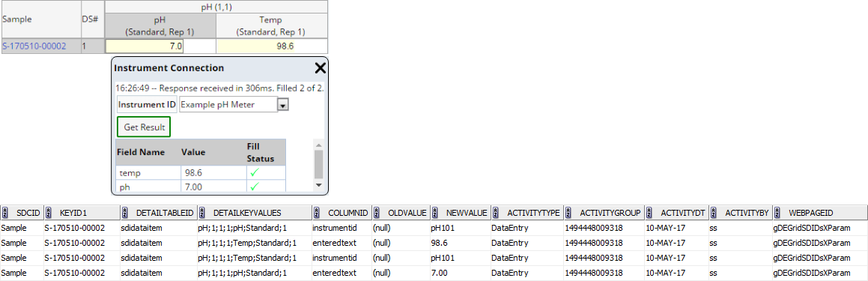868x281 pixels.
Task: Open the Instrument ID dropdown arrow
Action: (283, 105)
